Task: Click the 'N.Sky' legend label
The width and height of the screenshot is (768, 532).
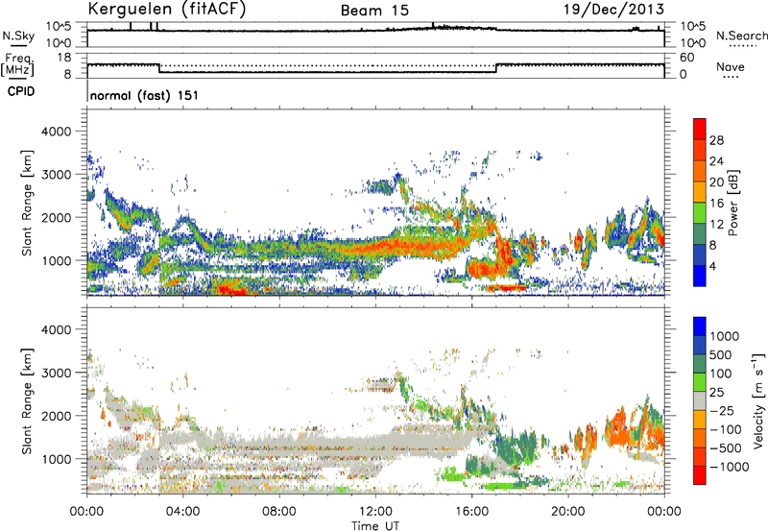Action: 18,36
